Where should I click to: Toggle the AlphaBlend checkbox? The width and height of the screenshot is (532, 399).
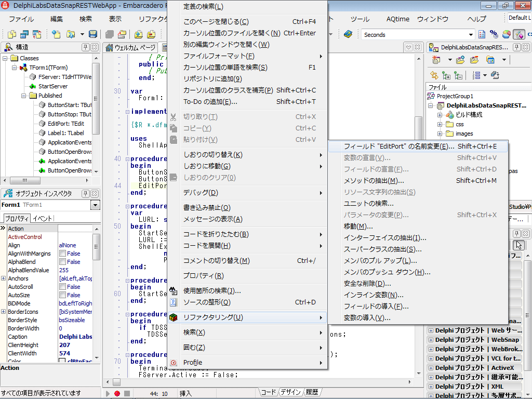[62, 262]
